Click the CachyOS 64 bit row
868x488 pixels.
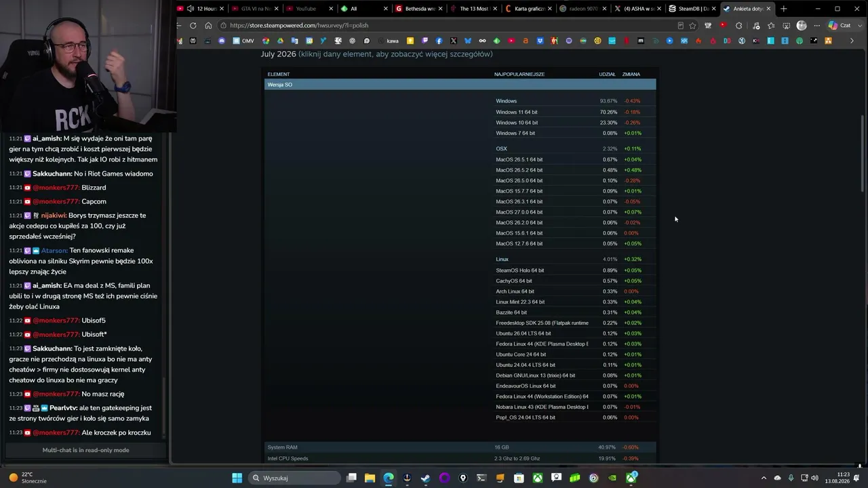[575, 281]
